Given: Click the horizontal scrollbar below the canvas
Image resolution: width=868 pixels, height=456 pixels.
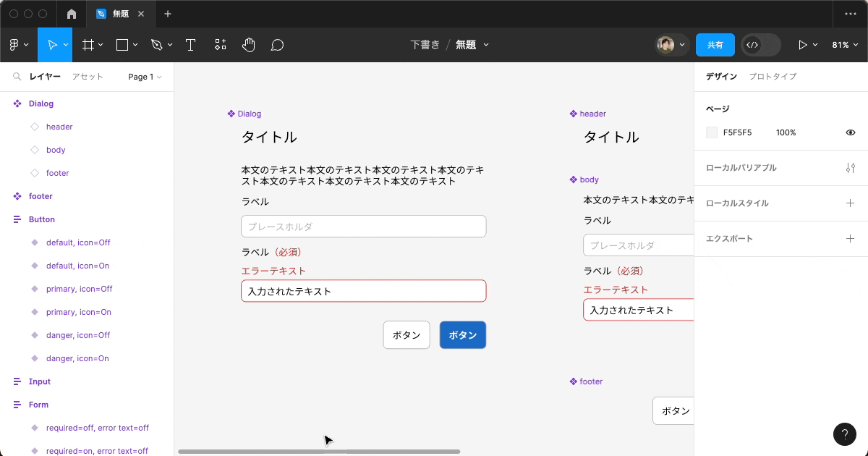Looking at the screenshot, I should 318,451.
